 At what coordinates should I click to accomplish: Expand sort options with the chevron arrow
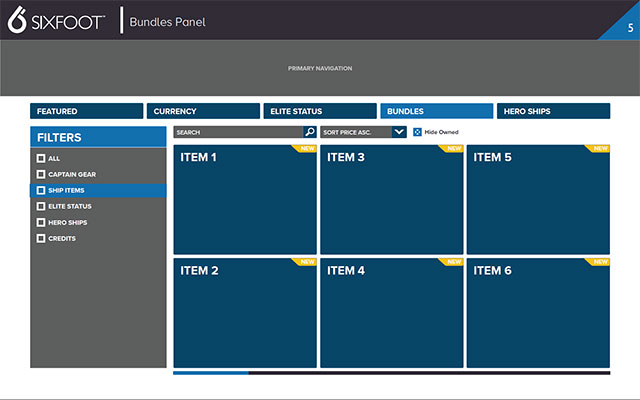click(x=399, y=132)
